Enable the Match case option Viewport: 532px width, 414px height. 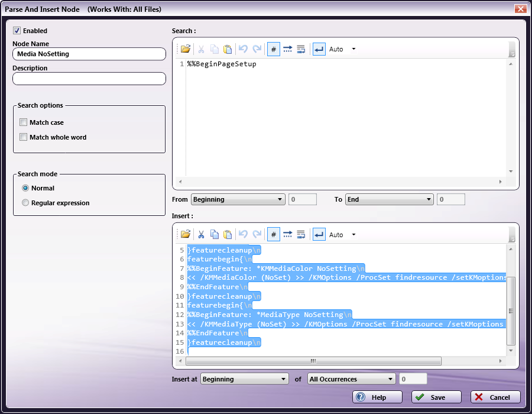pyautogui.click(x=24, y=122)
